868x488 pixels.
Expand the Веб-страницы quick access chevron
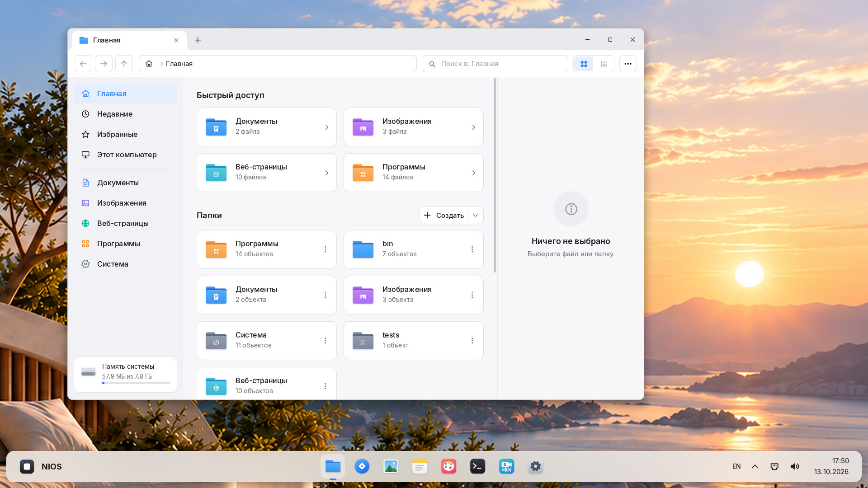click(326, 173)
